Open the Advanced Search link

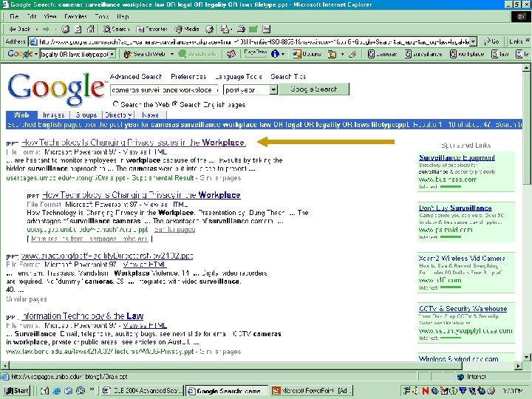tap(136, 77)
